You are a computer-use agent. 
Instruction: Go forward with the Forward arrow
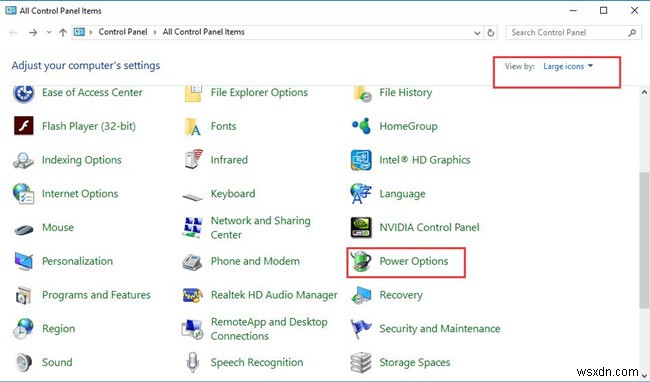coord(33,32)
